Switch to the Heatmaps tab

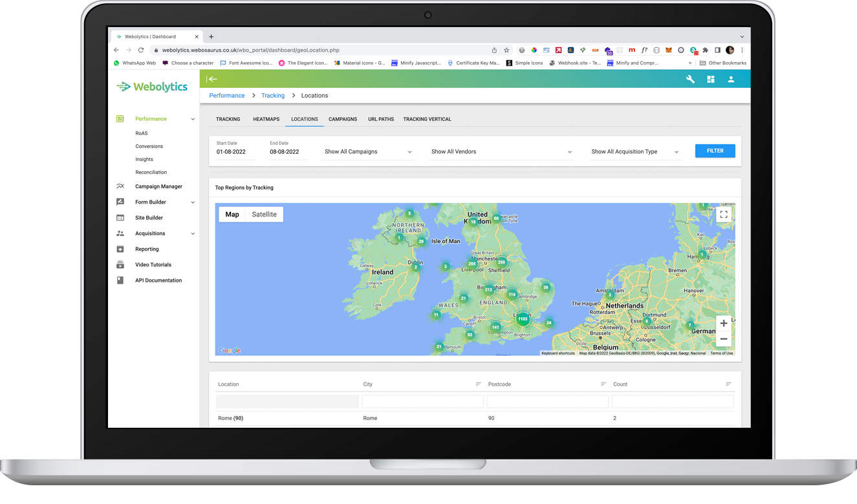(x=266, y=119)
